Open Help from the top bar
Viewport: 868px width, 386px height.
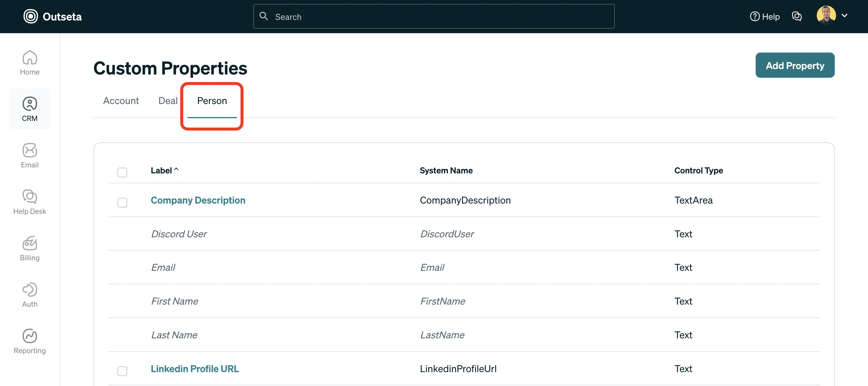tap(765, 16)
